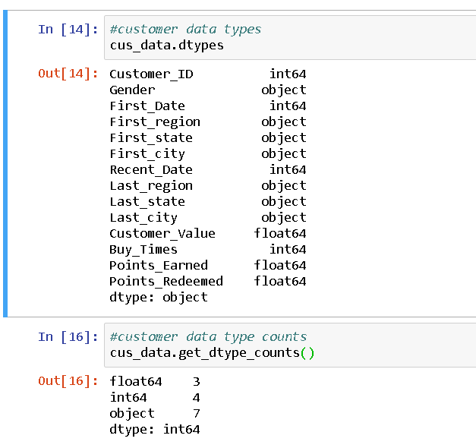Click the '#customer data types' comment line
This screenshot has height=448, width=476.
[x=185, y=30]
